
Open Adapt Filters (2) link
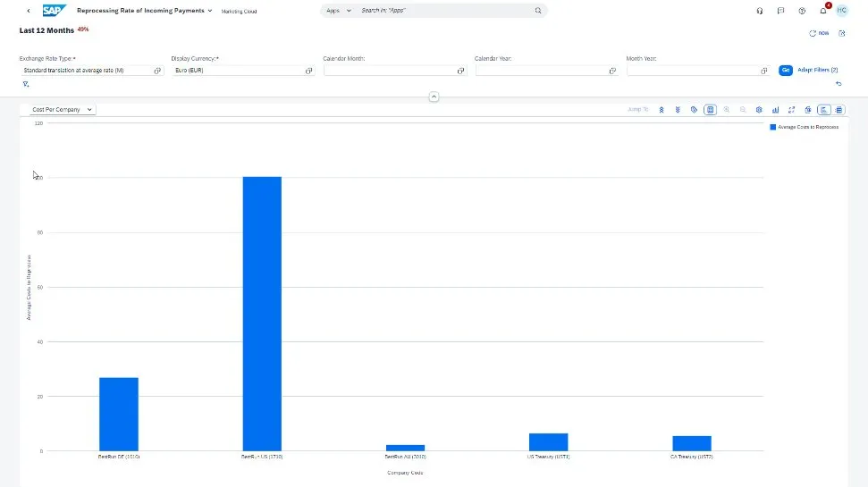tap(817, 70)
